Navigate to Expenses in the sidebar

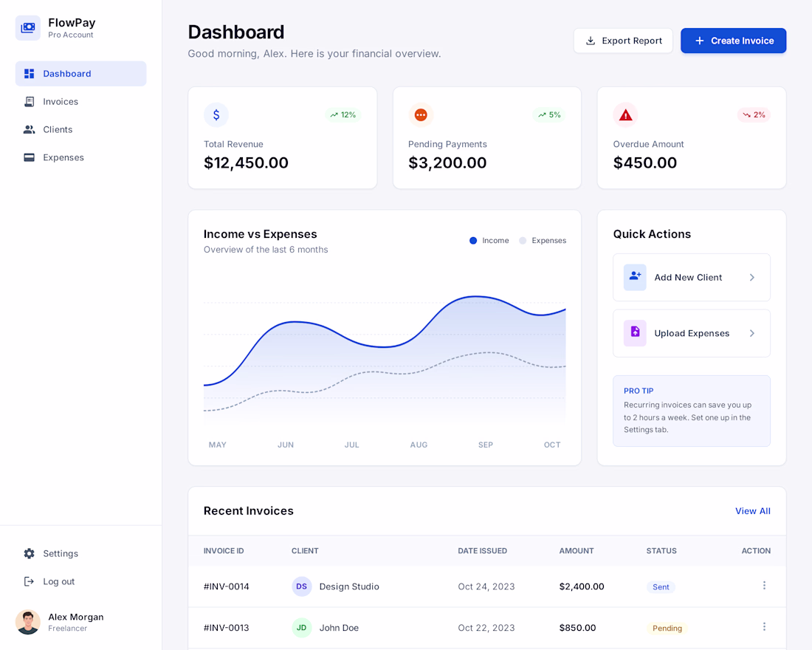(x=80, y=157)
